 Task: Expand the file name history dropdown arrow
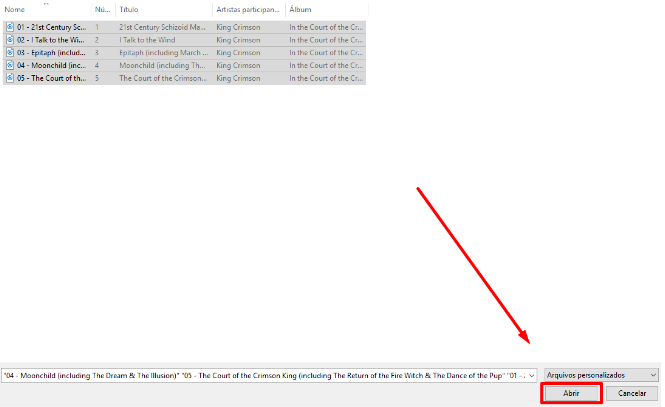(531, 375)
